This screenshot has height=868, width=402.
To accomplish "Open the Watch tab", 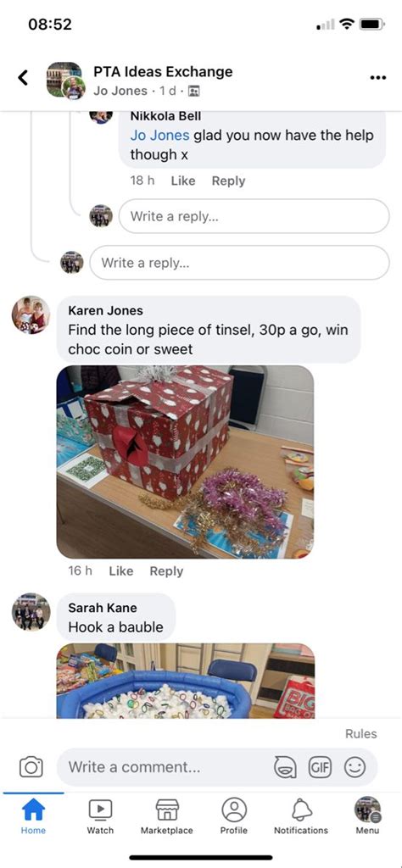I will pos(100,816).
